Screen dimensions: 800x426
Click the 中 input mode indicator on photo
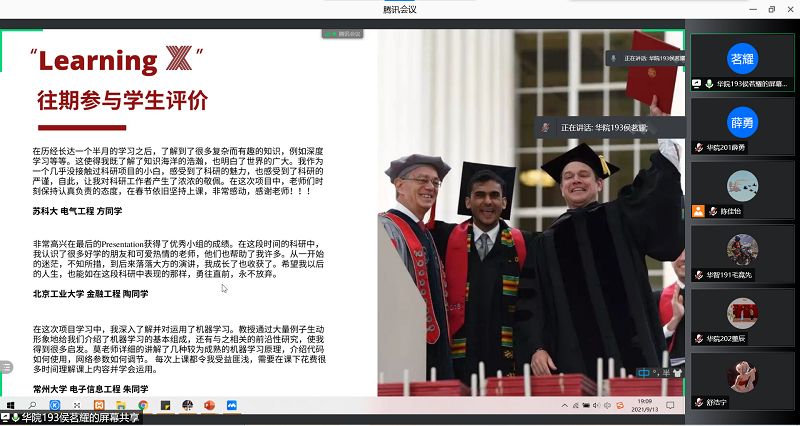[644, 373]
